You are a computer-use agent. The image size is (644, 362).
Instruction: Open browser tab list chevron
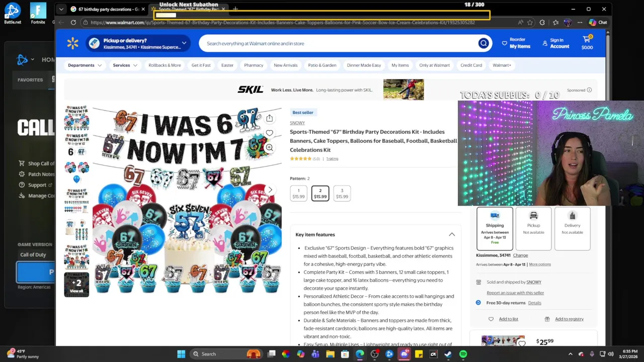[x=61, y=9]
